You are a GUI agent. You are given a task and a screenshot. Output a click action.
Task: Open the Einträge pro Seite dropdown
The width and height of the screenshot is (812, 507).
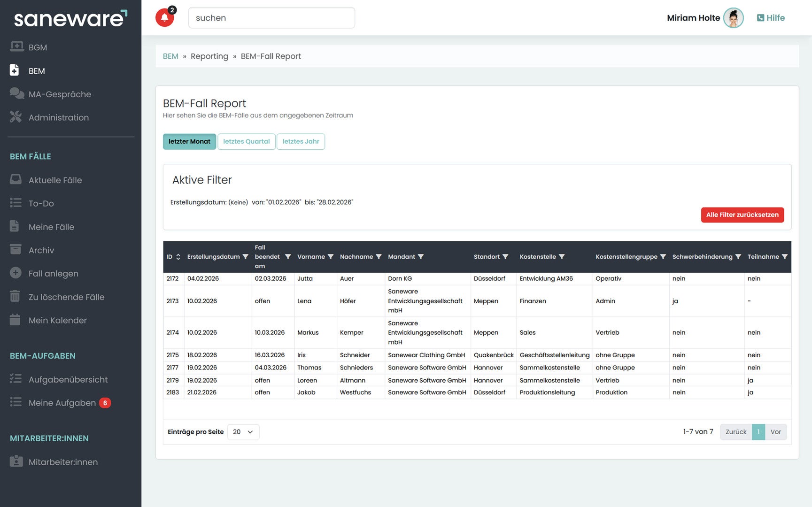pyautogui.click(x=243, y=432)
